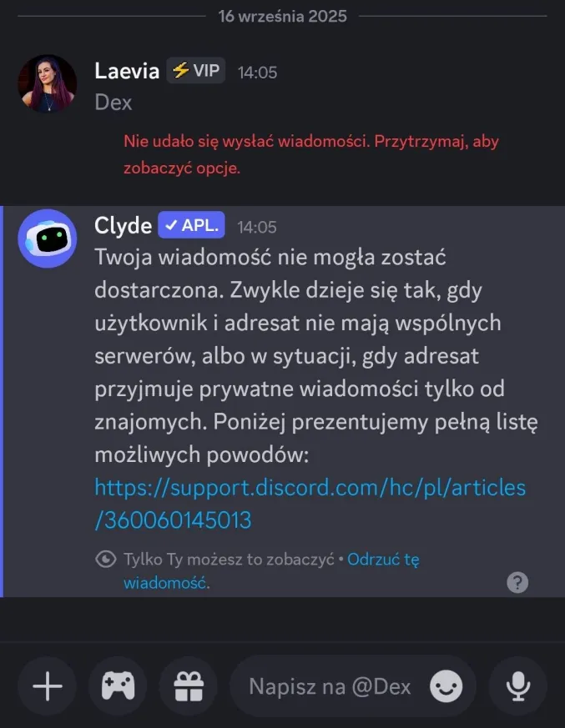Open the plus attachment menu
This screenshot has height=728, width=565.
(x=48, y=685)
